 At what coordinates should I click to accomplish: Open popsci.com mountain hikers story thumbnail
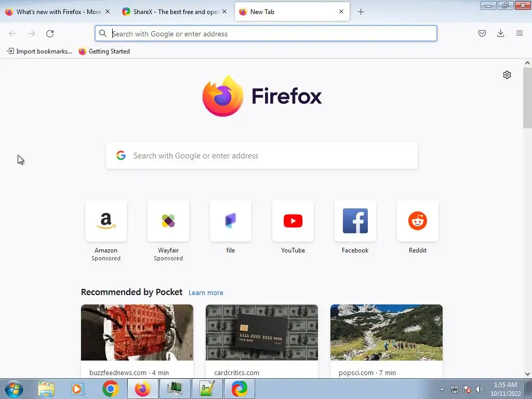(x=387, y=332)
